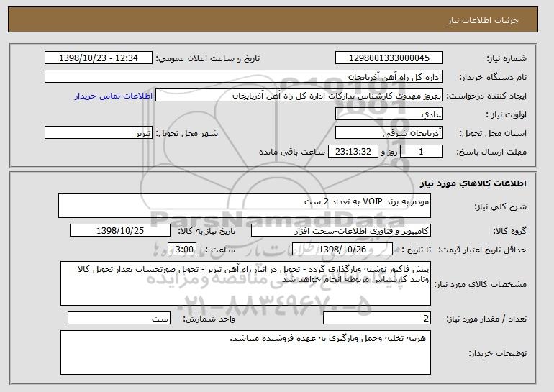Image resolution: width=554 pixels, height=392 pixels.
Task: Click the توضیحات خریدار label
Action: [497, 353]
